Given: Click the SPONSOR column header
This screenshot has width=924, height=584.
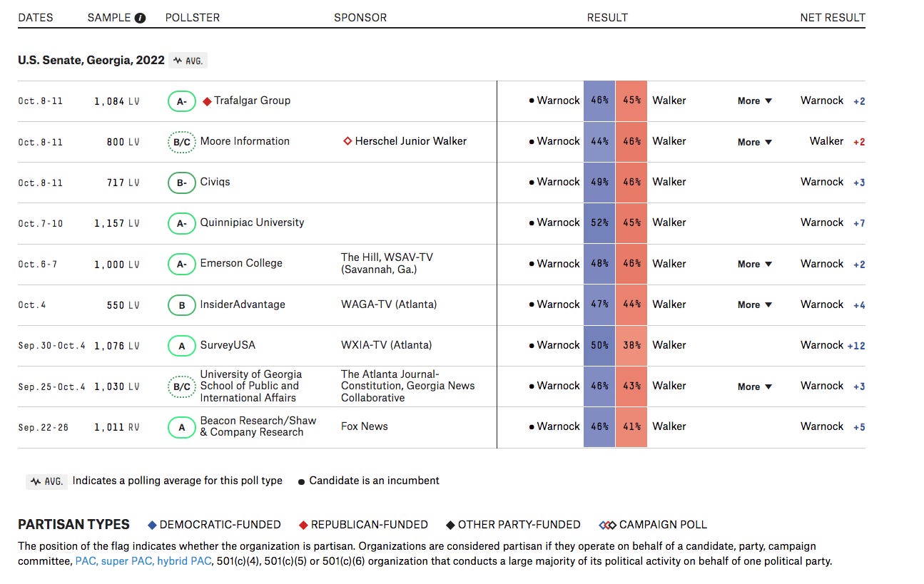Looking at the screenshot, I should pyautogui.click(x=360, y=18).
